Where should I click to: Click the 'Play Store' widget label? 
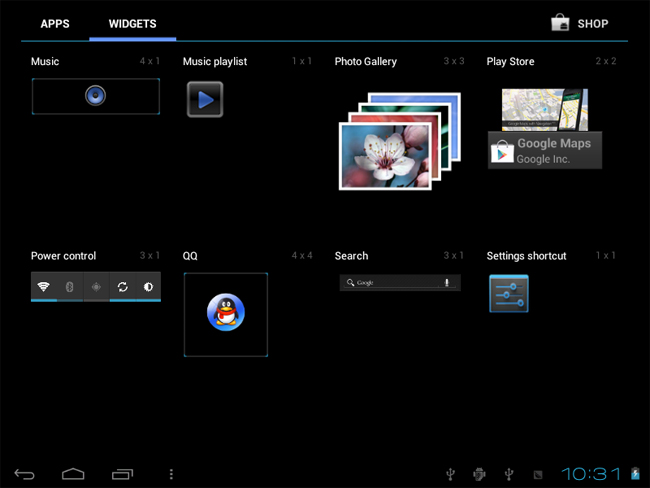(x=510, y=62)
